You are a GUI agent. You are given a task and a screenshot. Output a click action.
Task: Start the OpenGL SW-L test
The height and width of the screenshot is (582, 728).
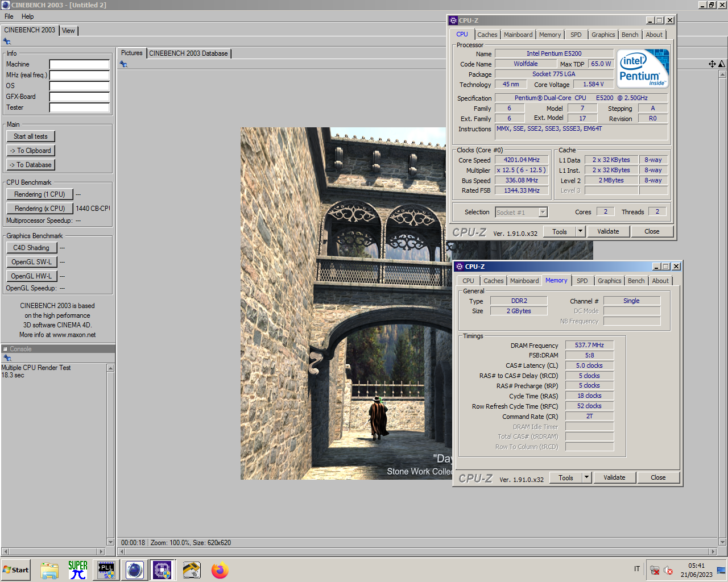31,262
